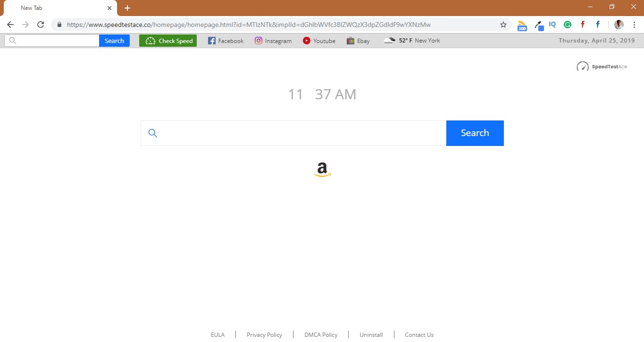
Task: Open Facebook from the shortcuts bar
Action: [225, 41]
